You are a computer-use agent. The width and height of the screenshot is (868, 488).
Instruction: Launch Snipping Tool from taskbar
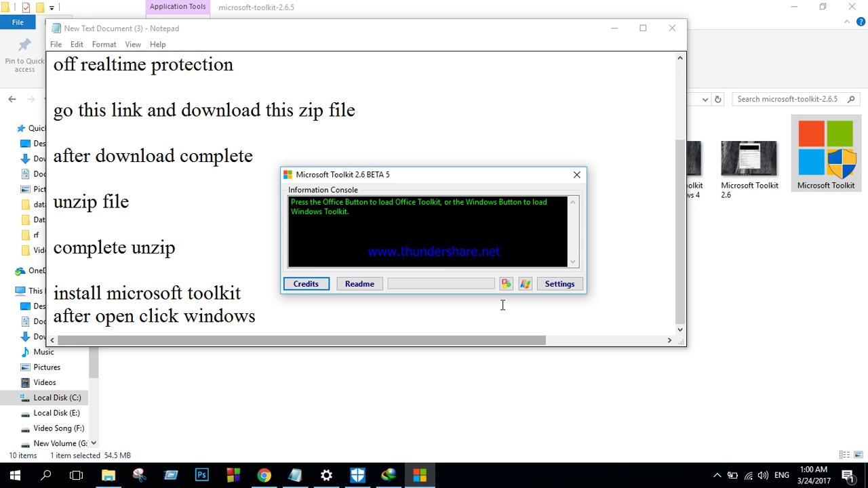pos(140,475)
